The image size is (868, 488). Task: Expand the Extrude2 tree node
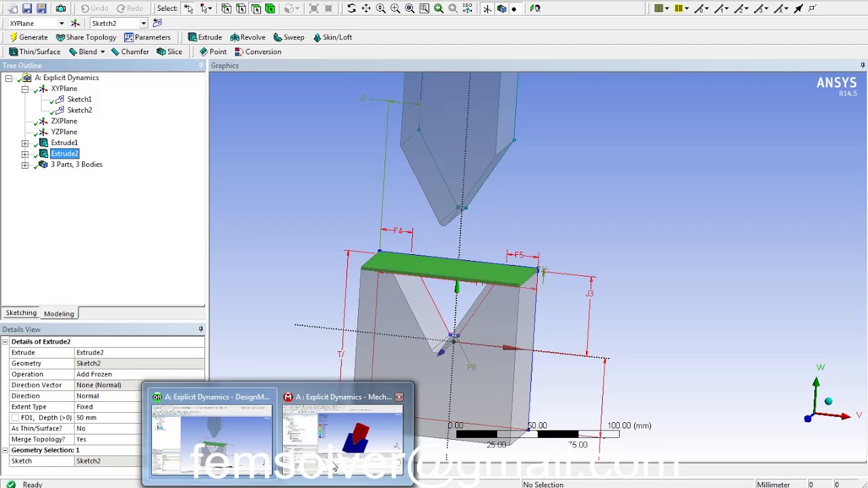(25, 154)
